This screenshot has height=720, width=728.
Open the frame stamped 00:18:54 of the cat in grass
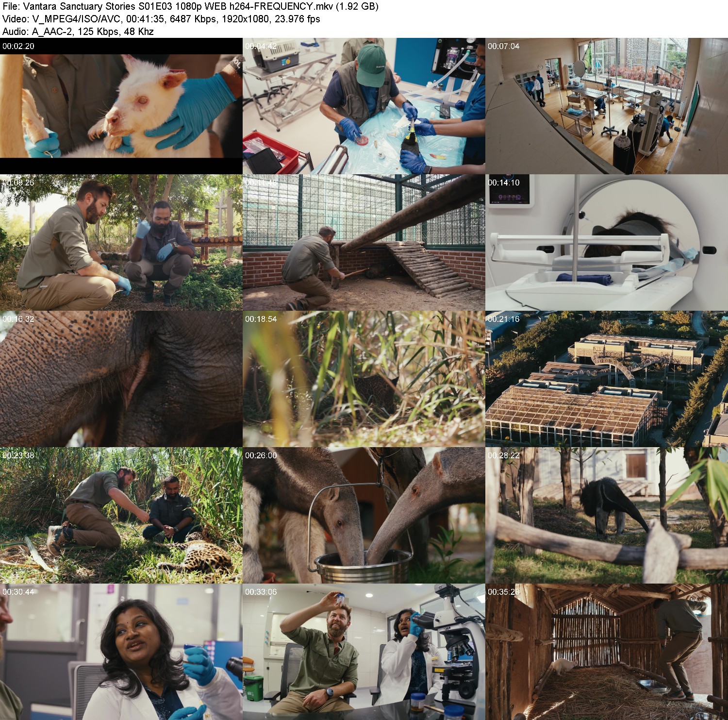pyautogui.click(x=364, y=379)
